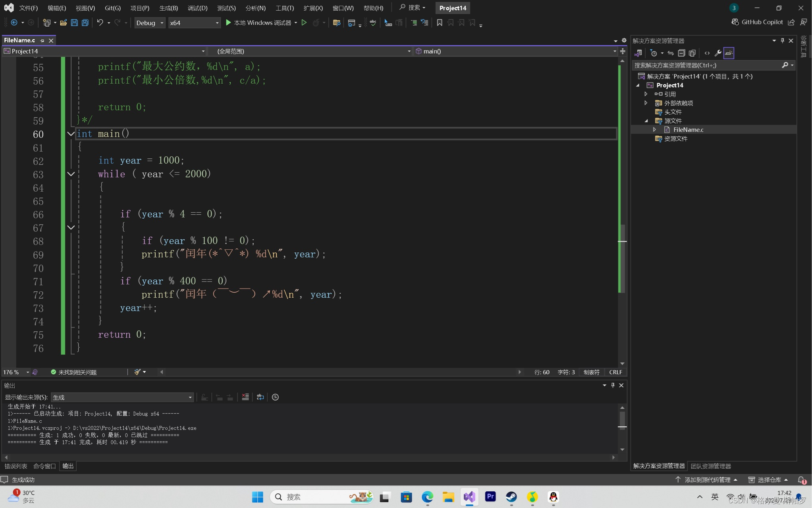Toggle a bookmark with the bookmark icon
Viewport: 812px width, 508px height.
(440, 23)
